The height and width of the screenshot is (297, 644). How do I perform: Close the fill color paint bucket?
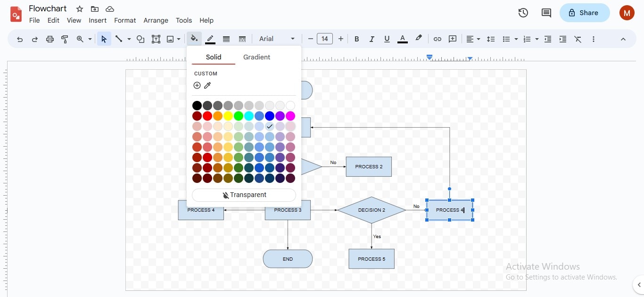194,39
